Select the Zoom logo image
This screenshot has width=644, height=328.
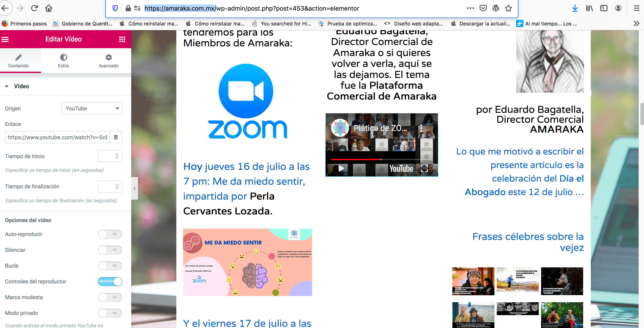[x=248, y=101]
